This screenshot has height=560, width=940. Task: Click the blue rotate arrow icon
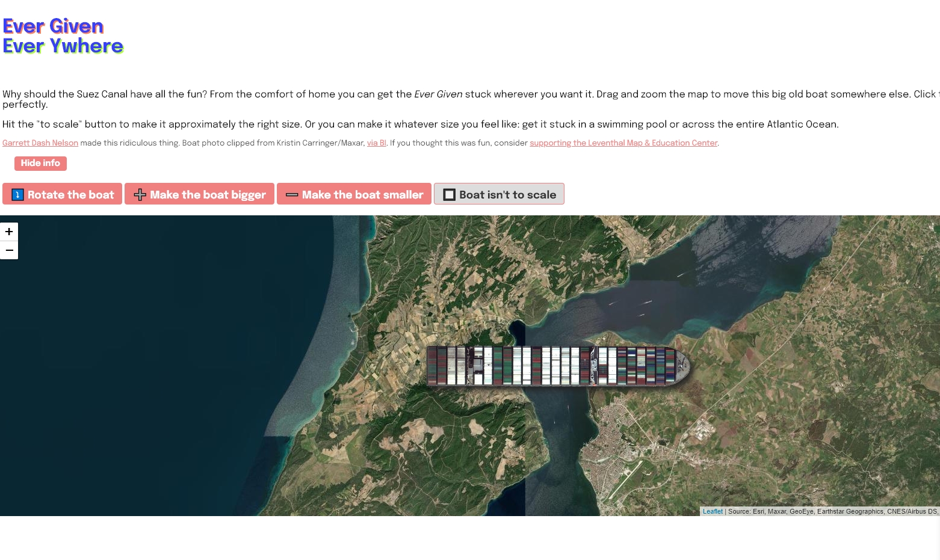[17, 194]
